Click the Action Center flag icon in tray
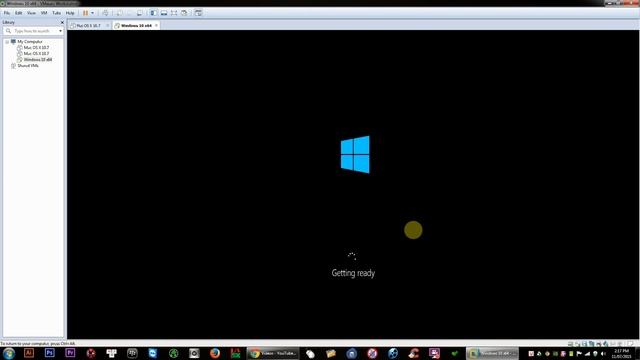Viewport: 640px width, 360px height. [579, 354]
